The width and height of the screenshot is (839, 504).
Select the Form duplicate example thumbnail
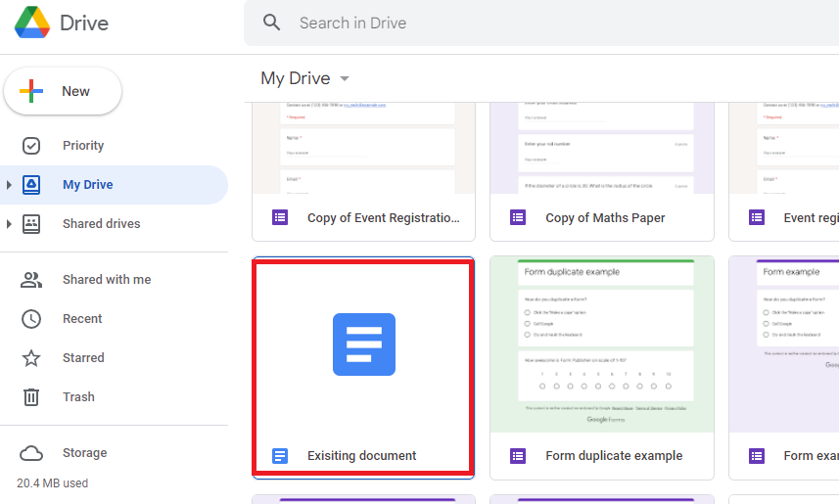pos(602,344)
